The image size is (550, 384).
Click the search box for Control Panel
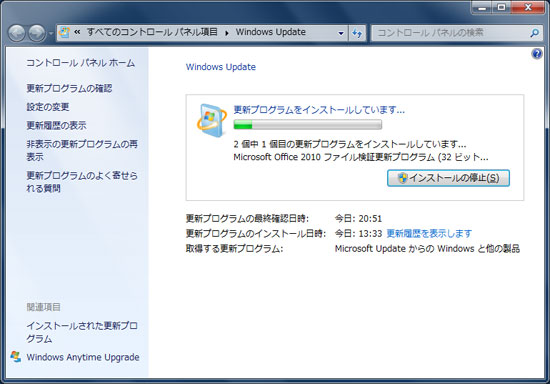click(x=457, y=33)
